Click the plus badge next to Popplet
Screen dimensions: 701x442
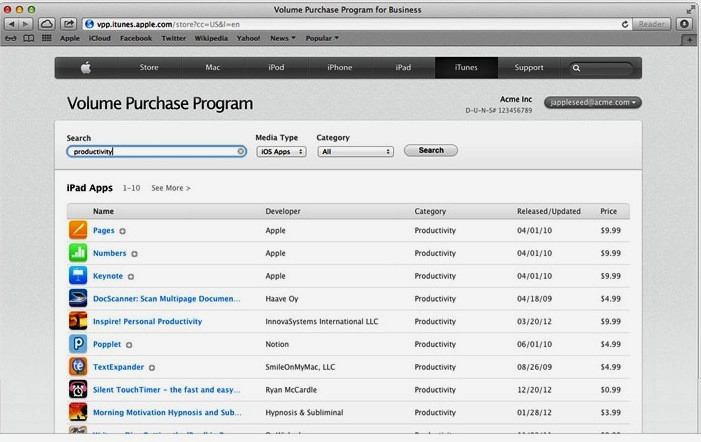tap(129, 345)
